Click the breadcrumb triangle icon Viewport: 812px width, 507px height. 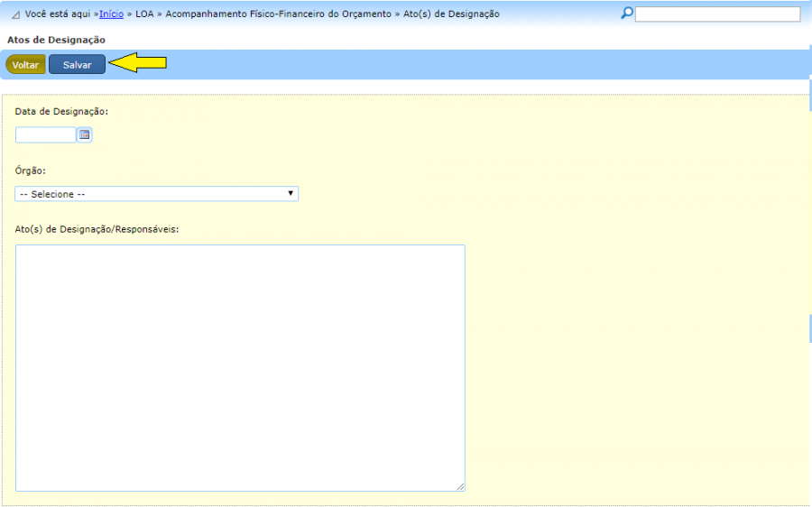[x=15, y=15]
